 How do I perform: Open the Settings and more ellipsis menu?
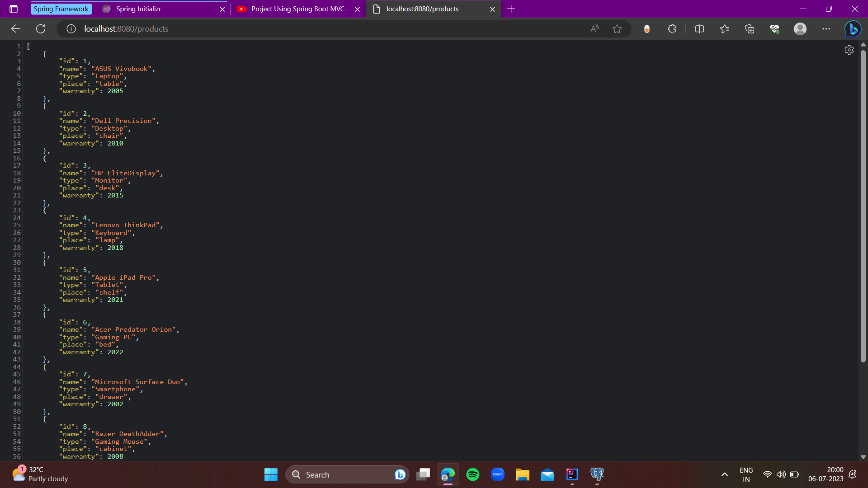pos(826,28)
